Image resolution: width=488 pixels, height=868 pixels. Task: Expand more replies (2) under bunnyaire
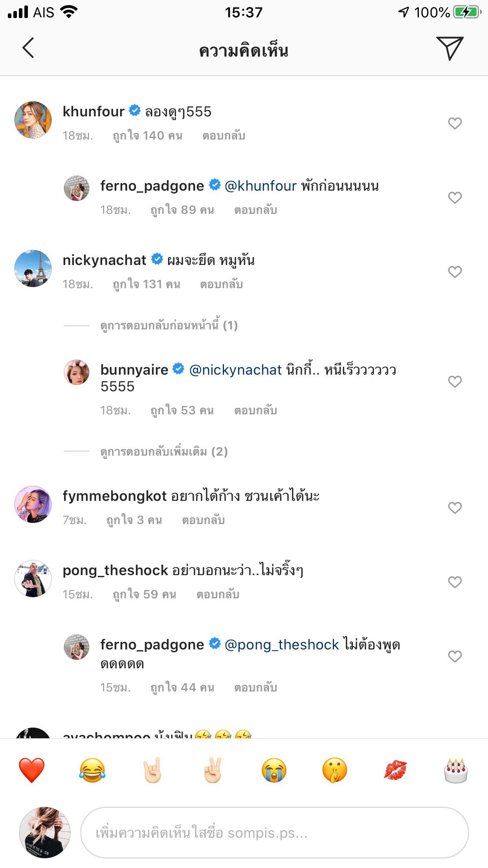tap(164, 452)
